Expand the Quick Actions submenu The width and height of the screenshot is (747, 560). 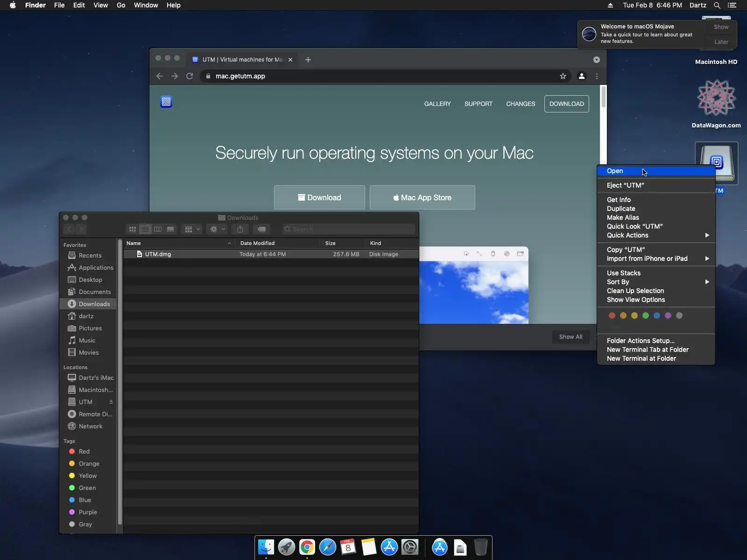(x=656, y=235)
